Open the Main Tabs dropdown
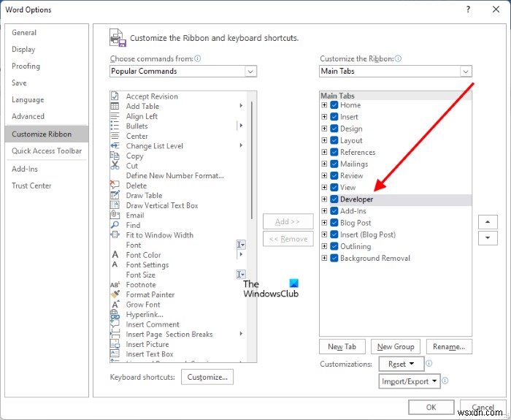Image resolution: width=511 pixels, height=420 pixels. tap(466, 71)
